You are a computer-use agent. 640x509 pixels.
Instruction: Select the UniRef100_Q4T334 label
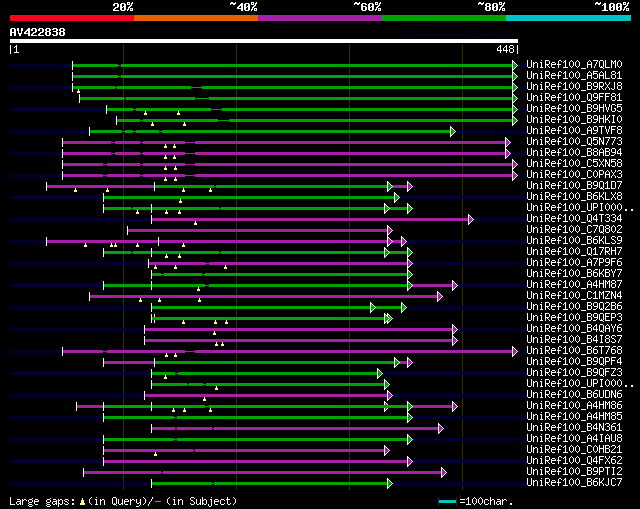(574, 219)
